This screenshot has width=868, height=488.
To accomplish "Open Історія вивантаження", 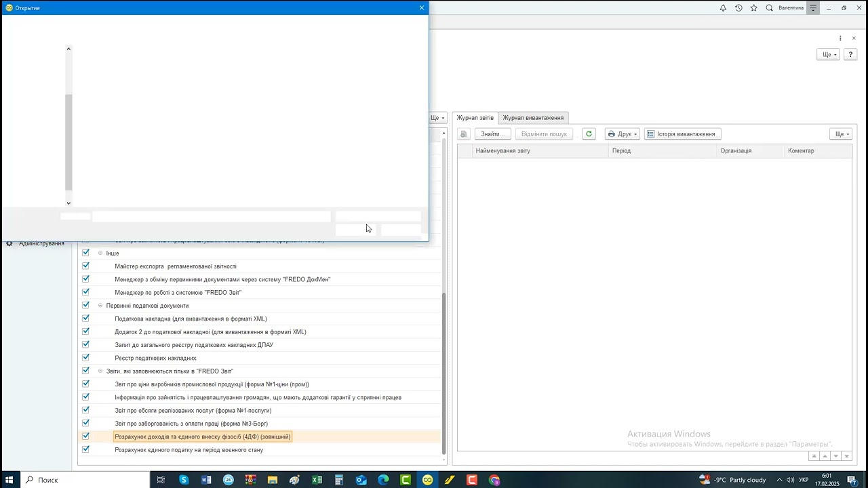I will pyautogui.click(x=682, y=134).
